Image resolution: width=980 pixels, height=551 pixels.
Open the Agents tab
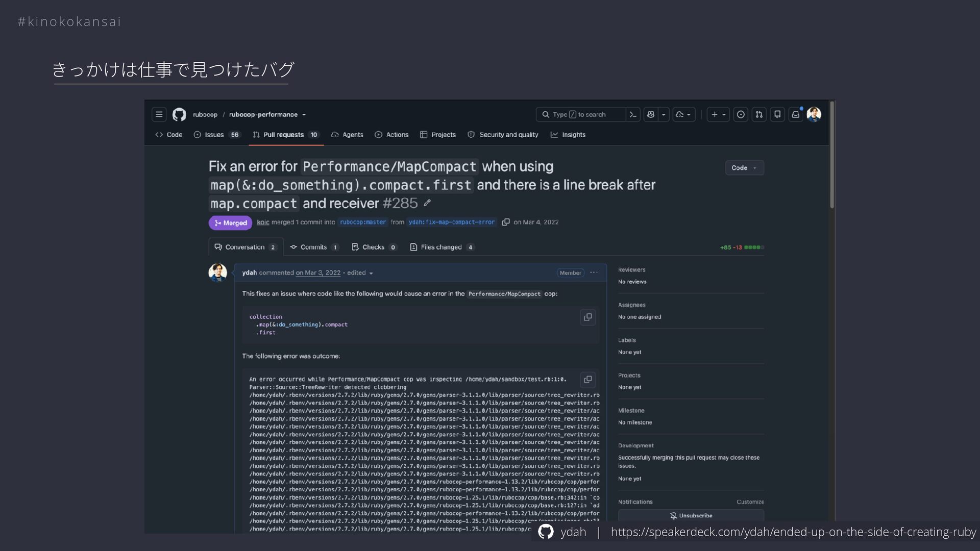point(347,135)
